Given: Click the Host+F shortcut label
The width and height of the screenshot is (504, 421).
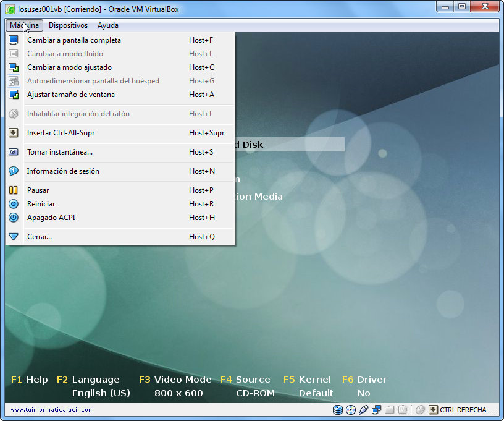Looking at the screenshot, I should point(201,40).
